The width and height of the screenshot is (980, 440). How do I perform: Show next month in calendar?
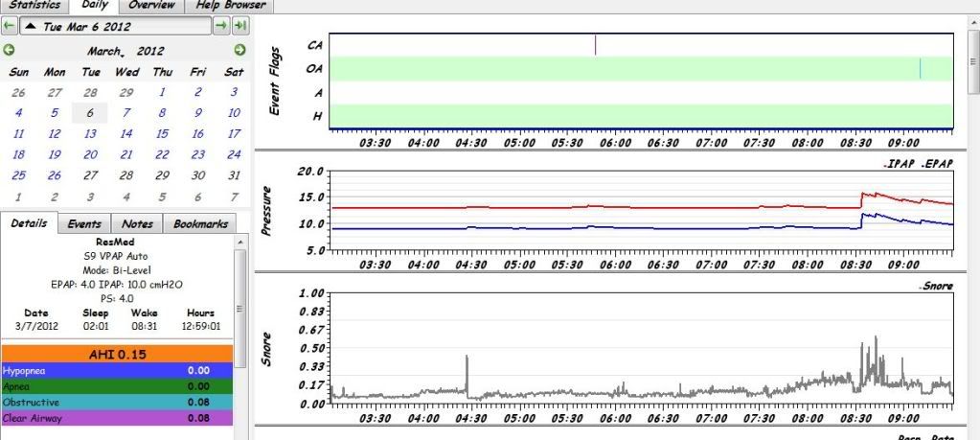(x=239, y=50)
